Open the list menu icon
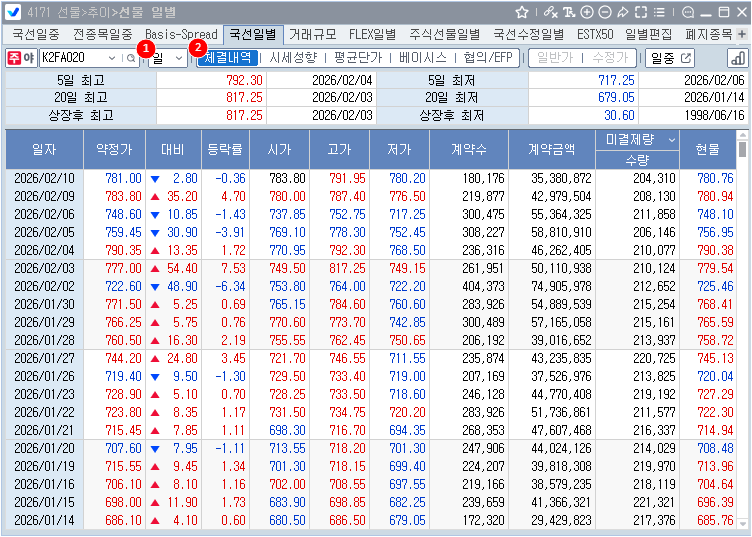The width and height of the screenshot is (752, 537). [658, 12]
